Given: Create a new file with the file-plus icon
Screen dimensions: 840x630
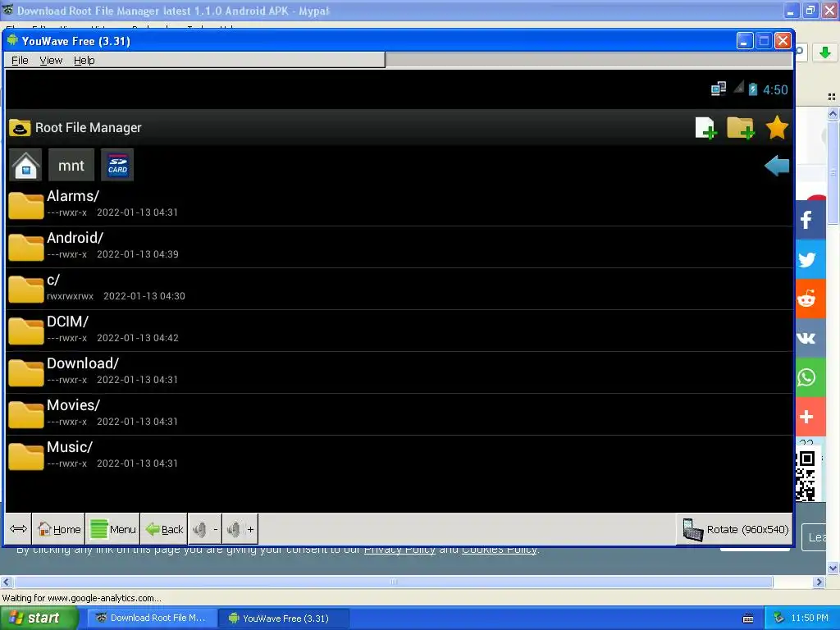Looking at the screenshot, I should 705,128.
